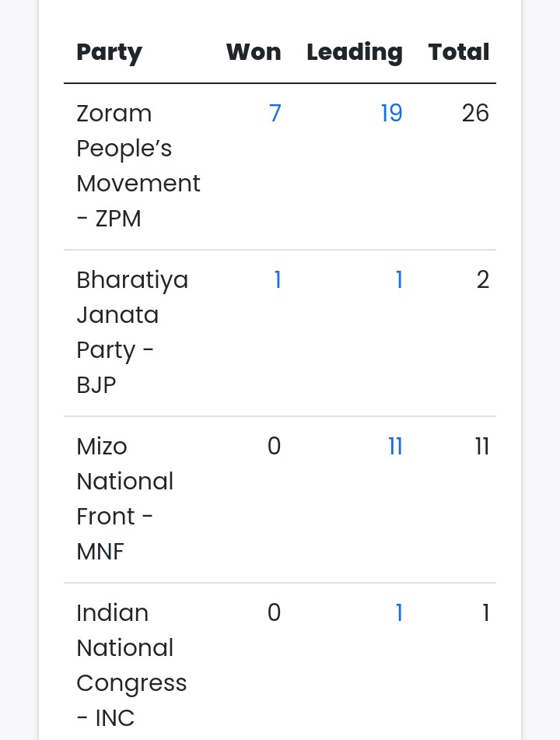Image resolution: width=560 pixels, height=740 pixels.
Task: Select Bharatiya Janata Party name cell
Action: pyautogui.click(x=132, y=332)
